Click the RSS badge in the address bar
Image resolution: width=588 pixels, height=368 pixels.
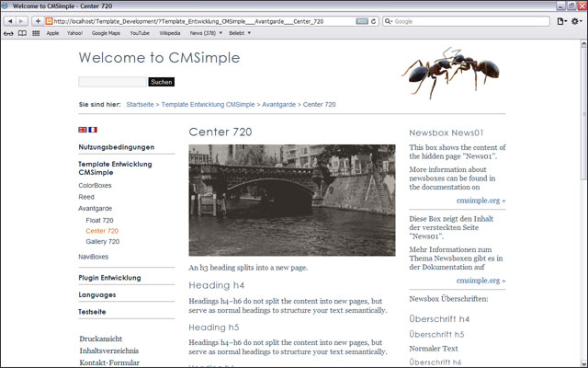coord(362,21)
